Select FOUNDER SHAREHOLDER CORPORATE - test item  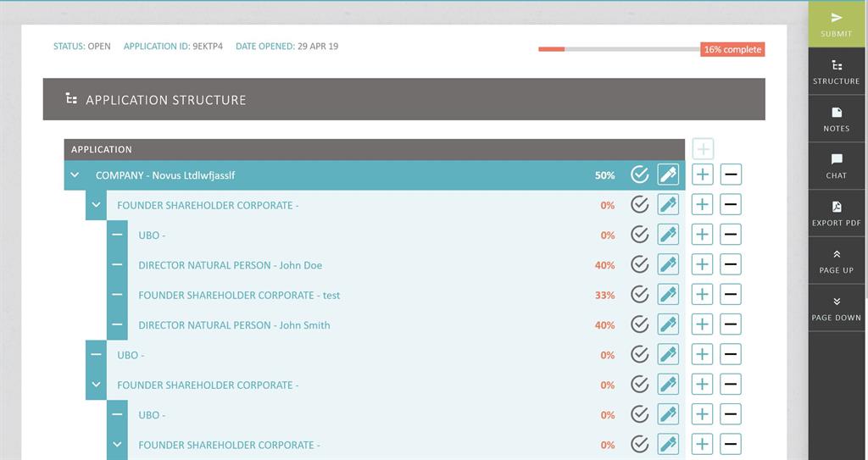coord(239,295)
